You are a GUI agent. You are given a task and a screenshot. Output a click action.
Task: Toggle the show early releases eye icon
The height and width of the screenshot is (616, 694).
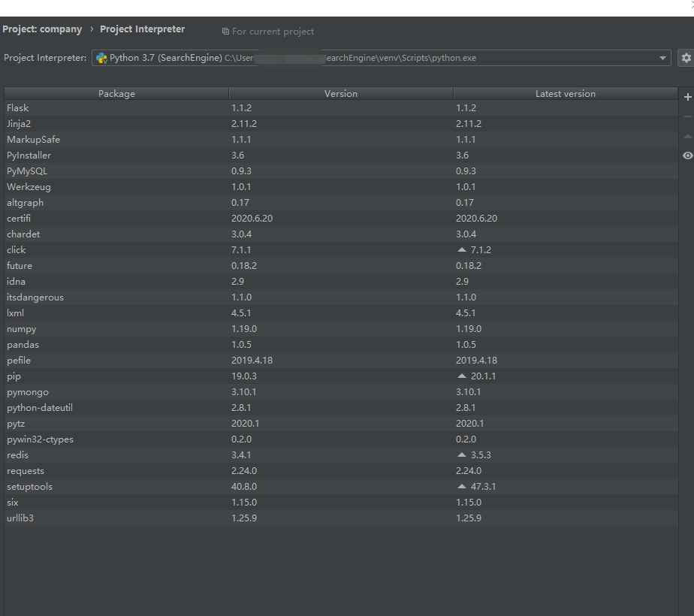(687, 156)
